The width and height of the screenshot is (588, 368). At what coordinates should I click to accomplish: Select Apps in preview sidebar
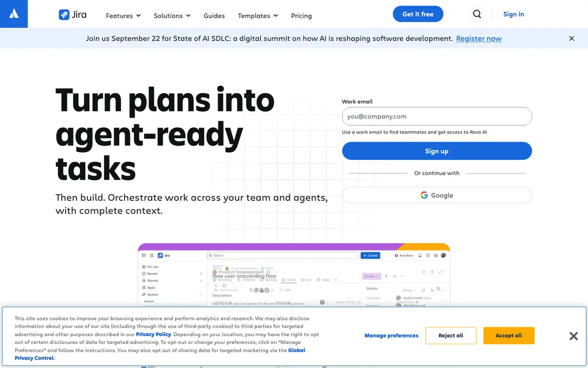(149, 288)
